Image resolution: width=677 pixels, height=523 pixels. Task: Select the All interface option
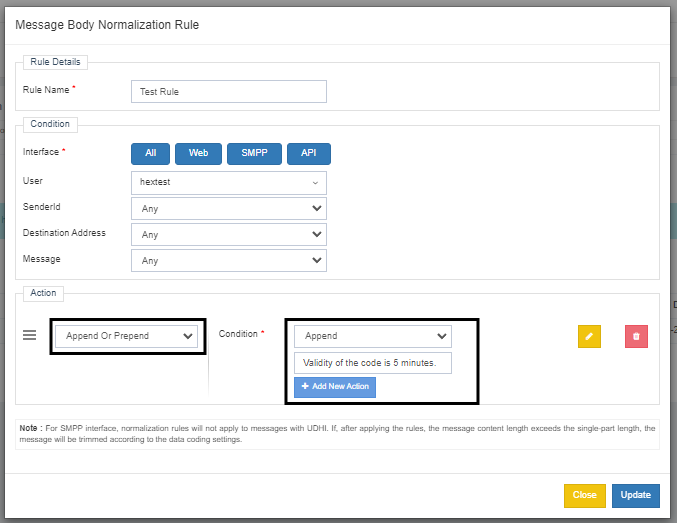pyautogui.click(x=150, y=153)
